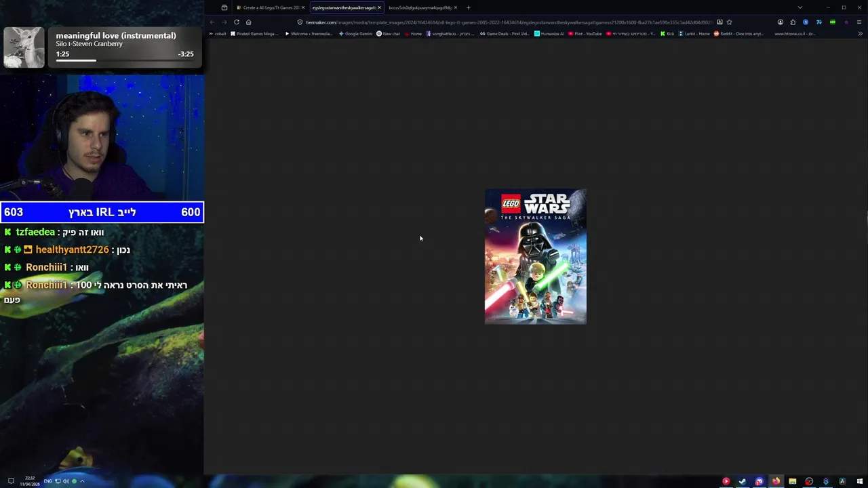868x488 pixels.
Task: Open the notification center icon
Action: [11, 481]
